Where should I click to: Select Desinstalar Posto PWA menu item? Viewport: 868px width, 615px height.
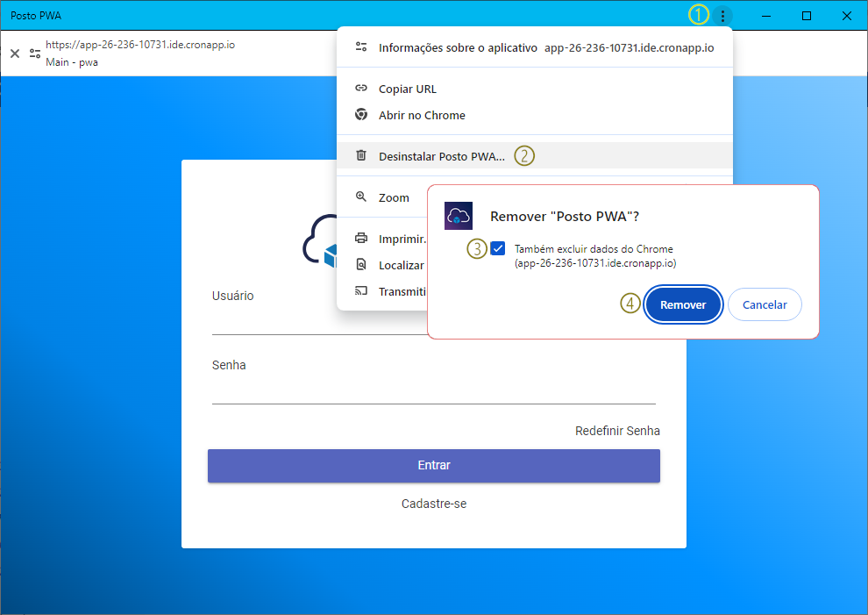pyautogui.click(x=535, y=155)
